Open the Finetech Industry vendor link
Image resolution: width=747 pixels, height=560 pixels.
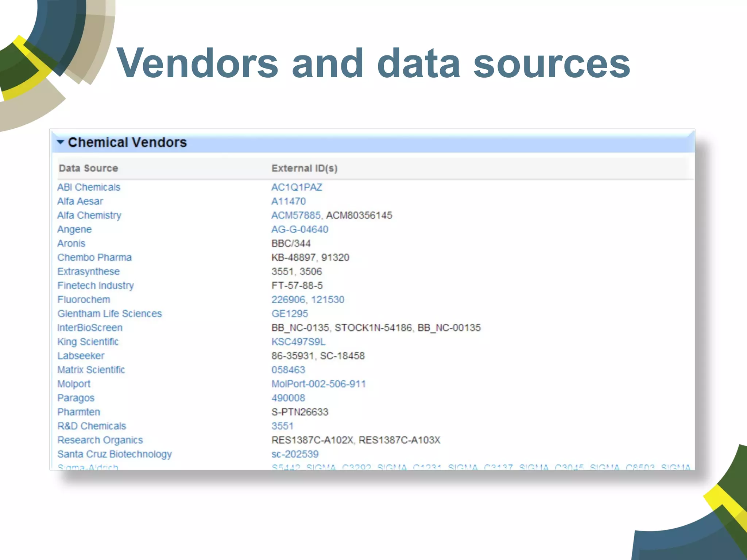pos(96,285)
